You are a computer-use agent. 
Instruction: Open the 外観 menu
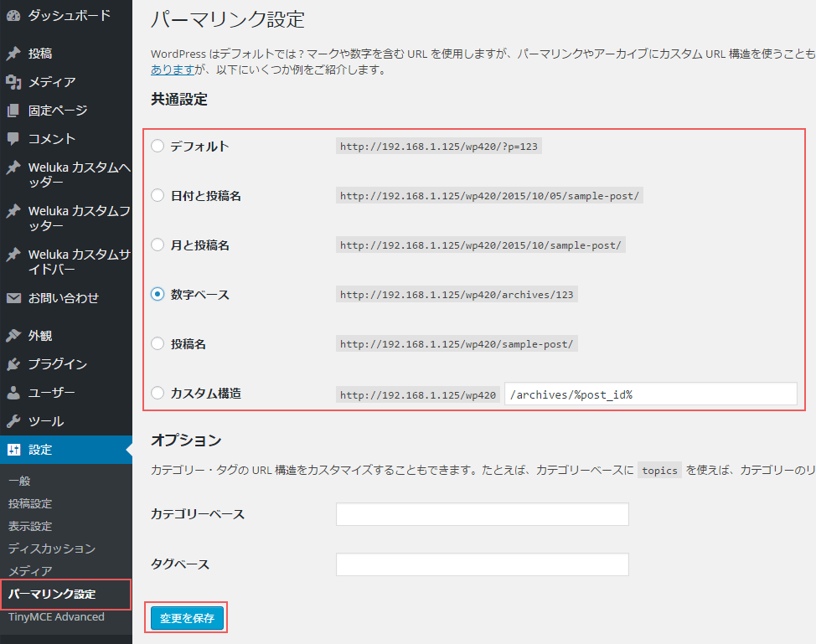pos(66,336)
